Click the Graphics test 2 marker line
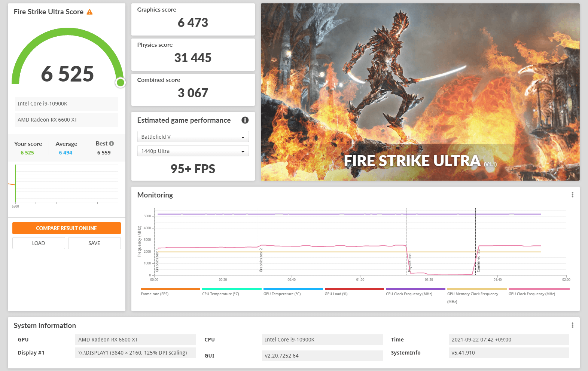588x371 pixels. (x=258, y=242)
